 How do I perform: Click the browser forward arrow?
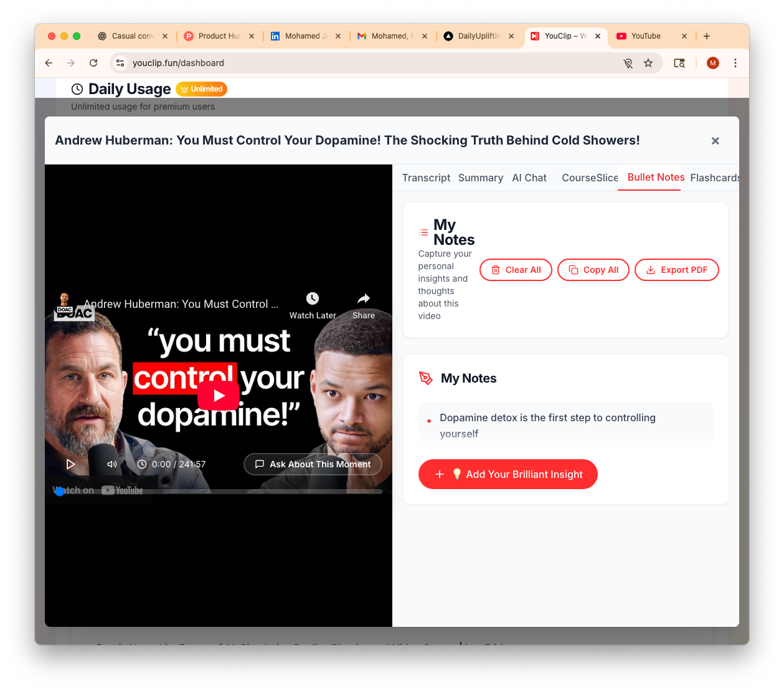coord(71,63)
